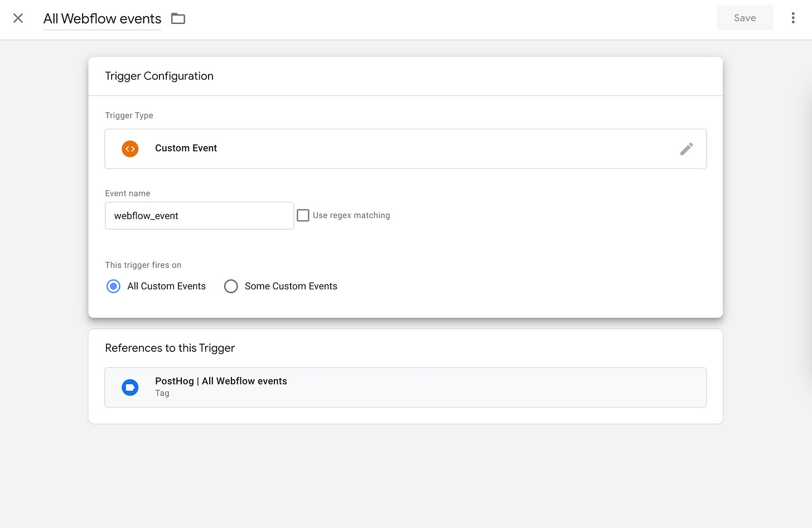Click the Event name field containing webflow_event
Screen dimensions: 812x528
click(x=199, y=216)
